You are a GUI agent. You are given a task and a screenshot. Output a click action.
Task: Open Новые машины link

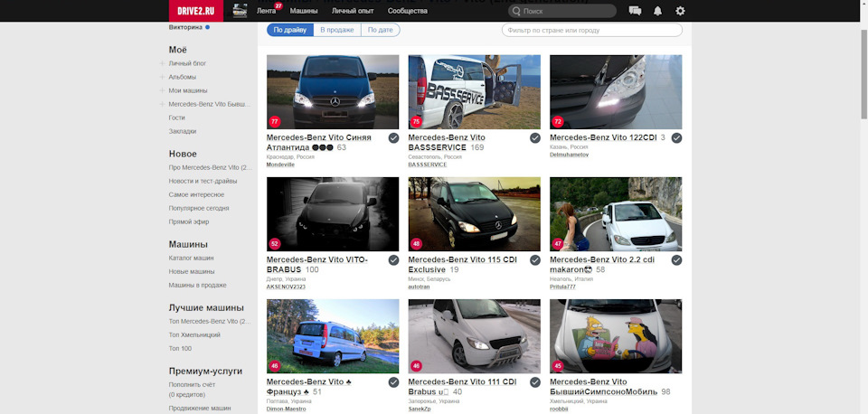[192, 272]
